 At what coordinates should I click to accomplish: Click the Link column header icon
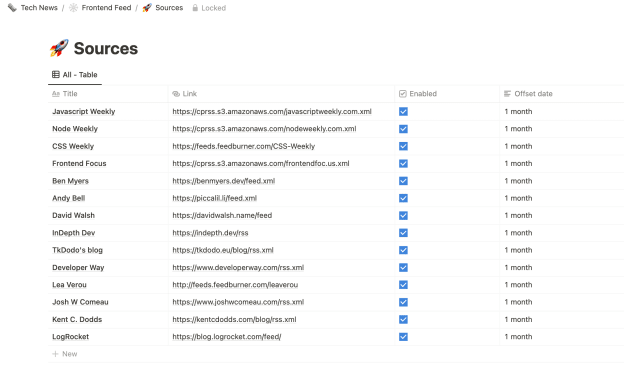click(x=176, y=94)
